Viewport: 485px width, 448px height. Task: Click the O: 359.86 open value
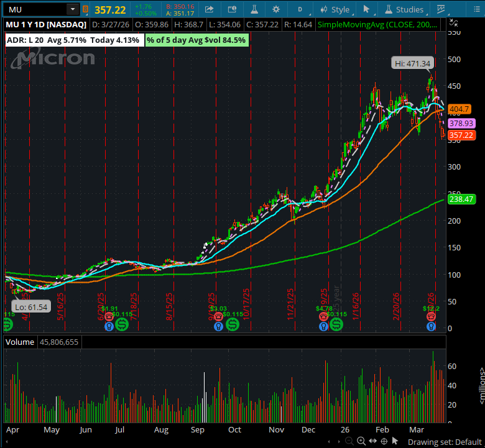click(152, 24)
